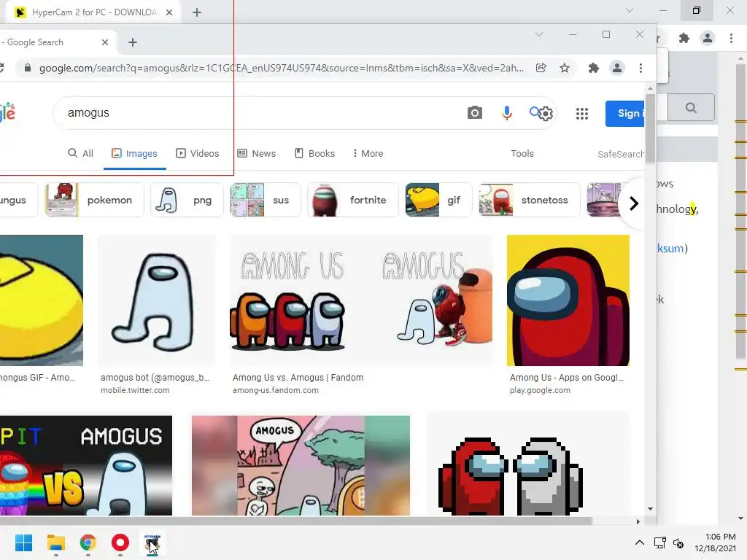Open the Windows Start menu

(24, 542)
